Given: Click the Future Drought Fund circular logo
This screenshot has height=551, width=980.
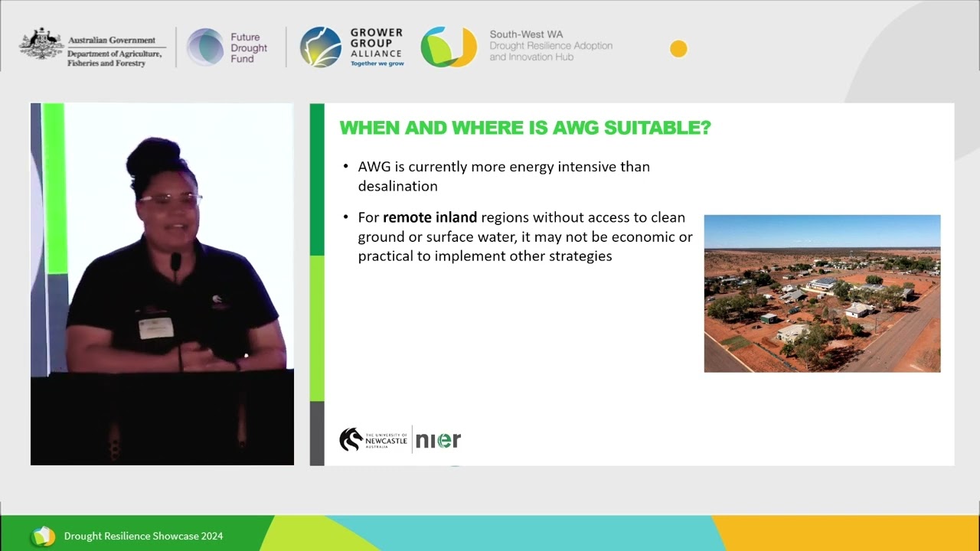Looking at the screenshot, I should point(205,47).
